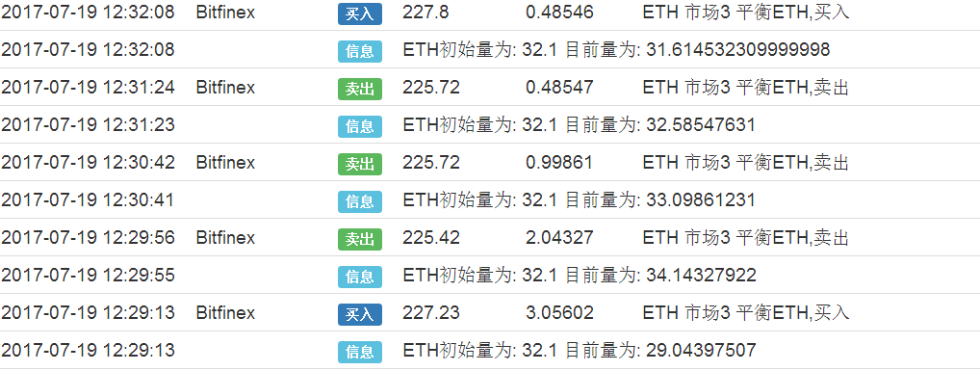980x371 pixels.
Task: Click the 信息 badge at 12:30:41
Action: 359,201
